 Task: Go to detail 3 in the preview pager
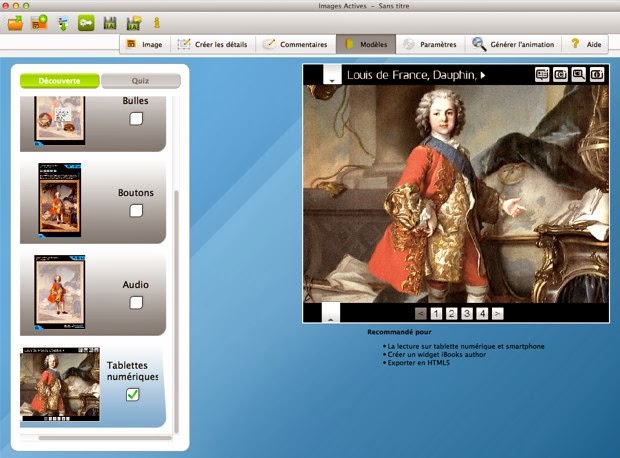pyautogui.click(x=467, y=314)
